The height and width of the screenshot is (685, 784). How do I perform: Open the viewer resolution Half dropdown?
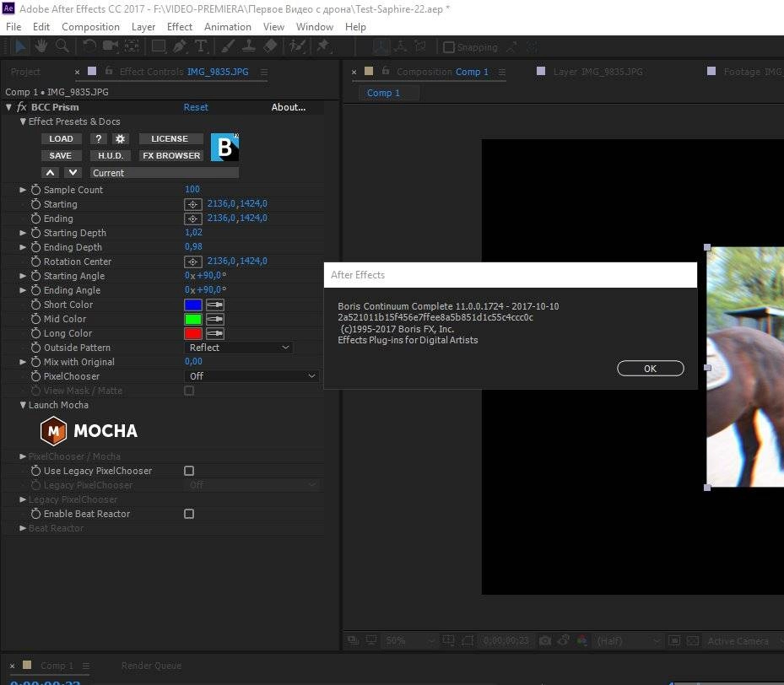coord(629,640)
